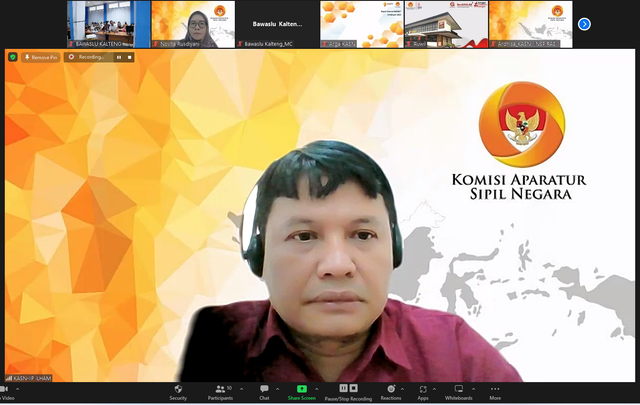Click the KASN-IP ILHAM name label

tap(29, 378)
